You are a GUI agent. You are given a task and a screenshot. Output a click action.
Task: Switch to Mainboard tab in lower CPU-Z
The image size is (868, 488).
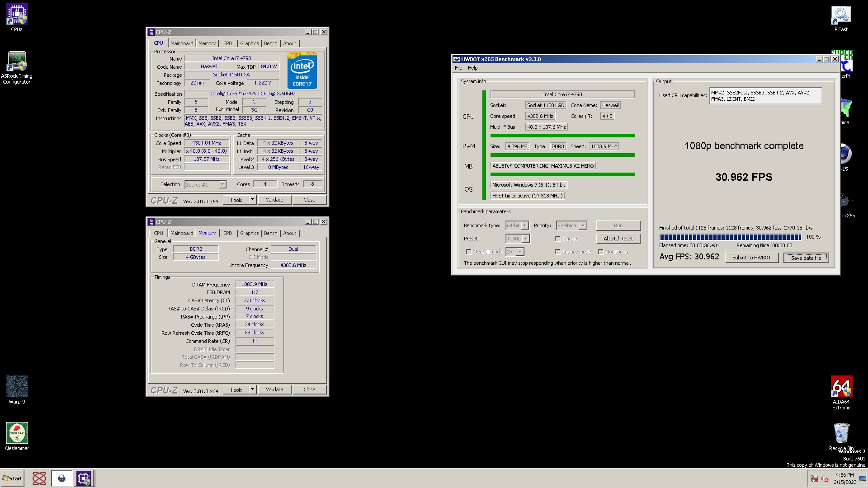[x=182, y=233]
